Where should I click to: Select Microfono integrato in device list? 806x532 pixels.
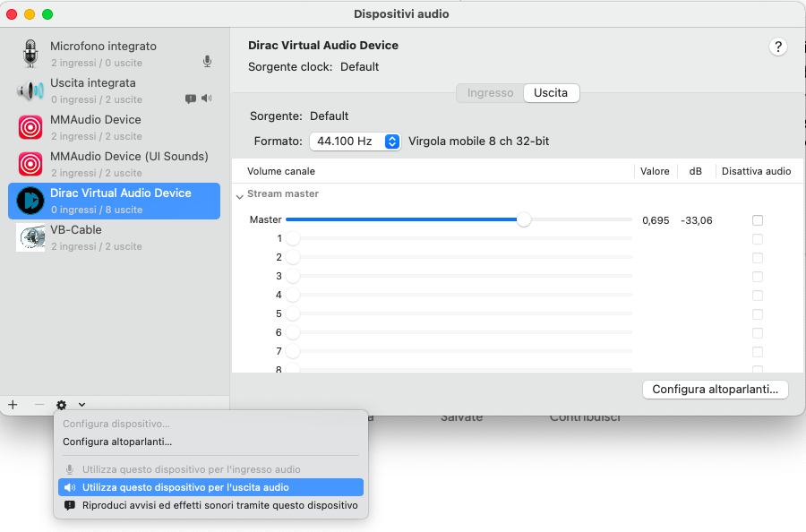click(114, 54)
